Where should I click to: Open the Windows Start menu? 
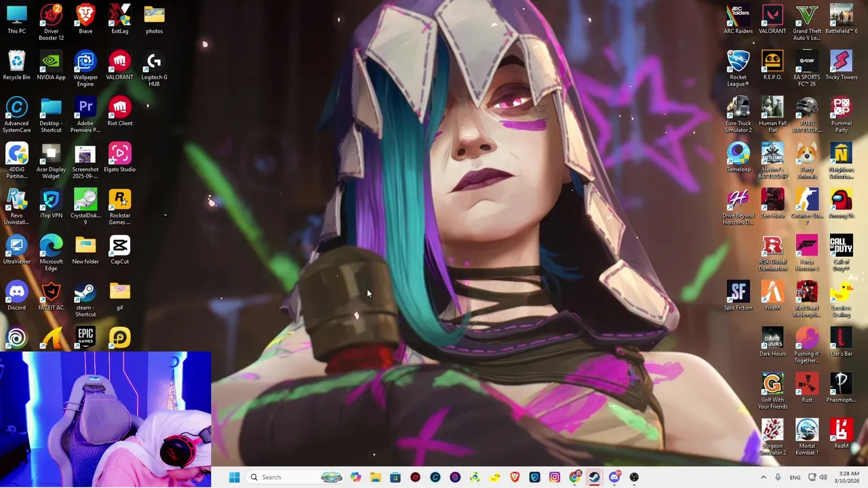[x=234, y=477]
